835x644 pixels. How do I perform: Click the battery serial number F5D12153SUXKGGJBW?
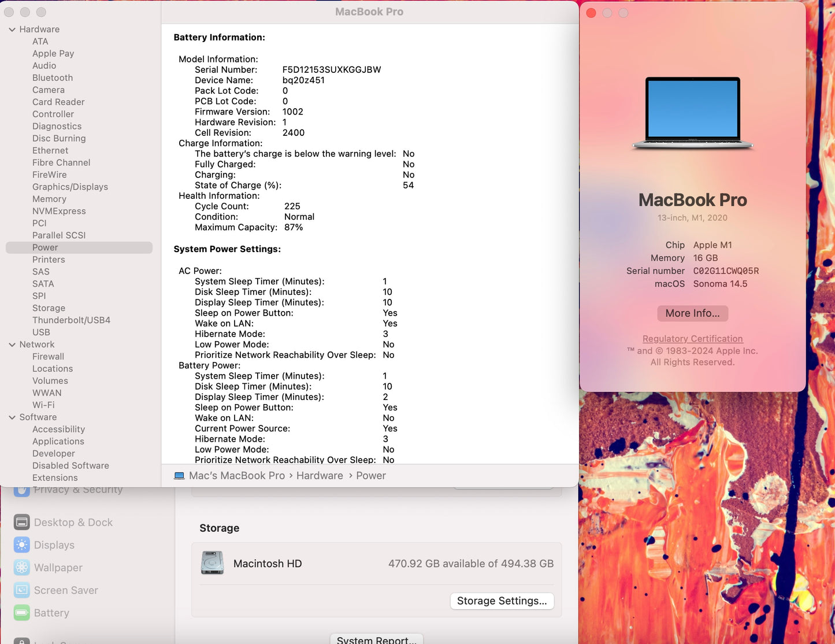click(x=332, y=70)
